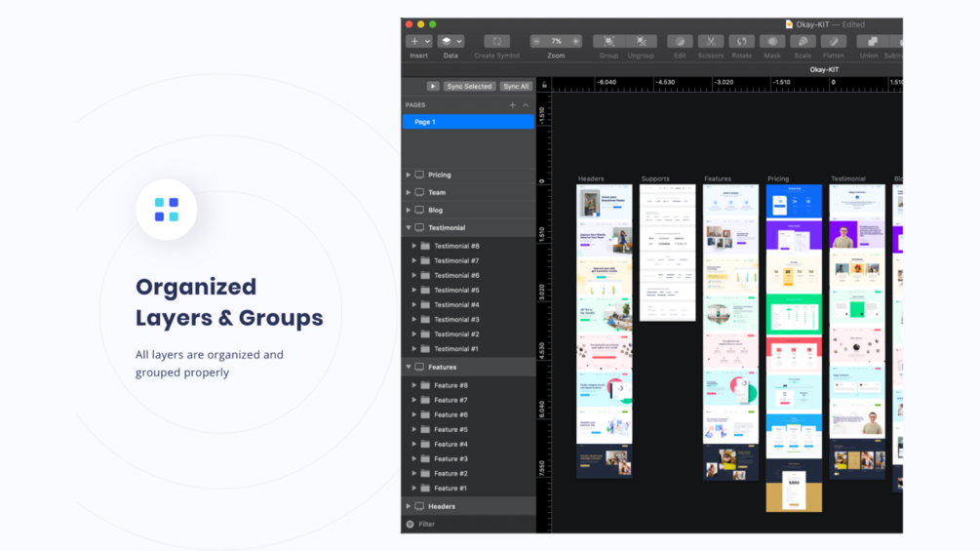Click the Team artboard monitor icon
The image size is (980, 551).
coord(419,192)
